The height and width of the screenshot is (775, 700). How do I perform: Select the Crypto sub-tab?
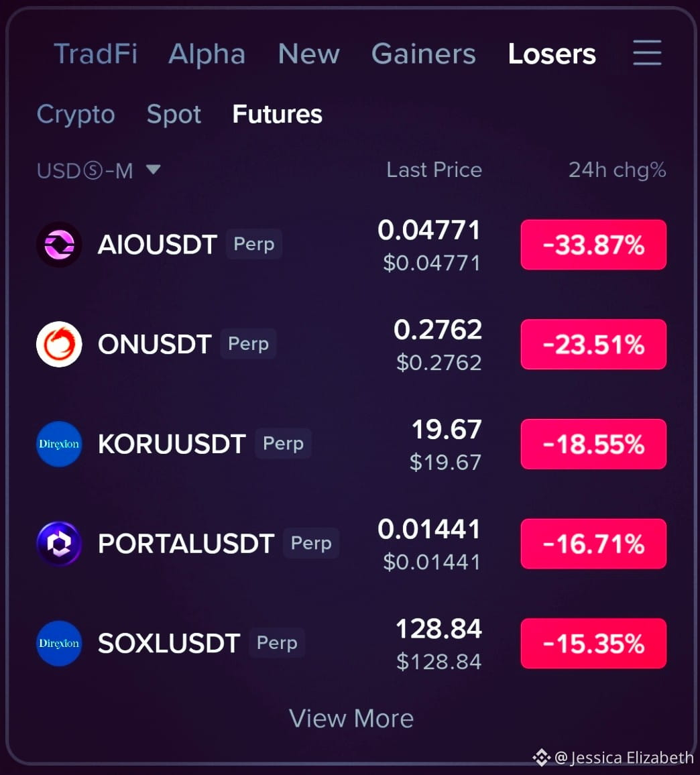click(76, 115)
